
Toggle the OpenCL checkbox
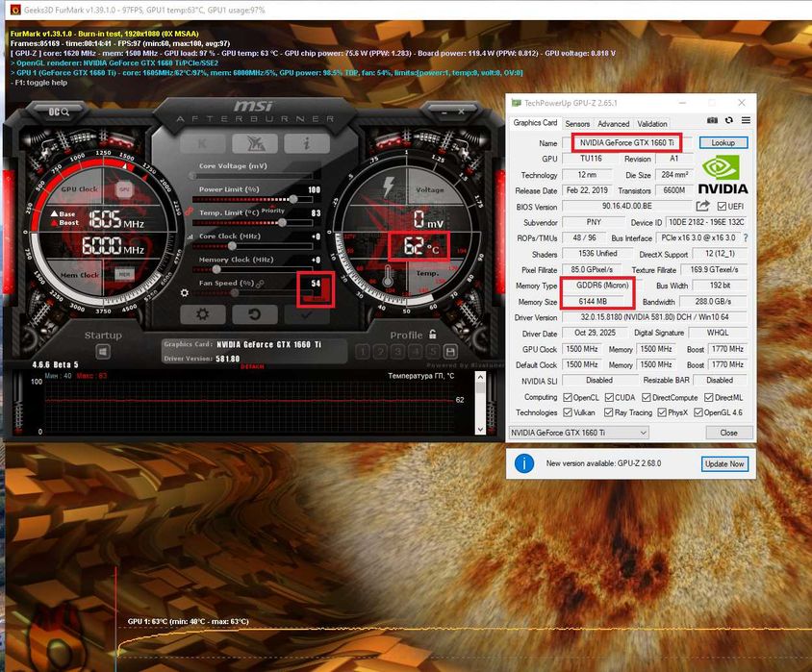[568, 397]
